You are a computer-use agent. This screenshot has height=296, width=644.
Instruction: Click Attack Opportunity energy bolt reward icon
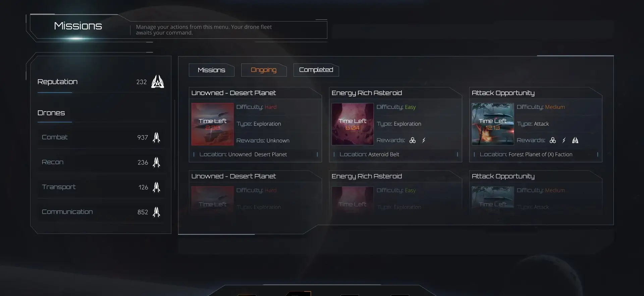click(564, 140)
